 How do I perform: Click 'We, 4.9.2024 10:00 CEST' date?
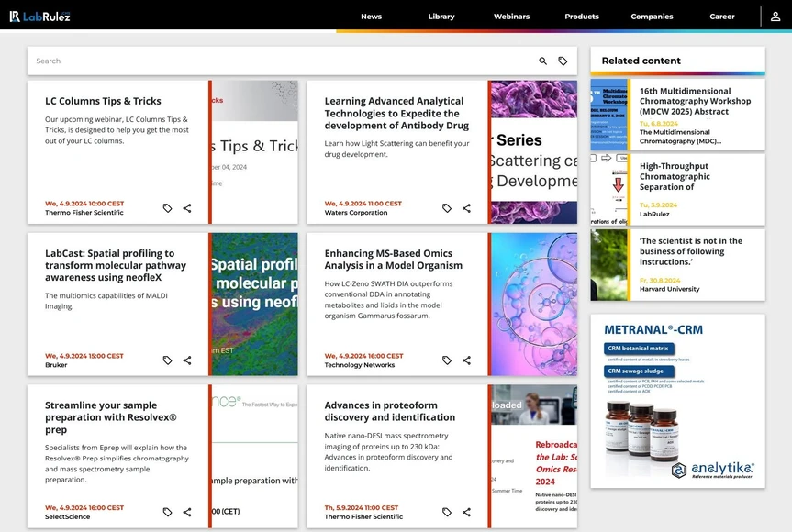tap(84, 204)
